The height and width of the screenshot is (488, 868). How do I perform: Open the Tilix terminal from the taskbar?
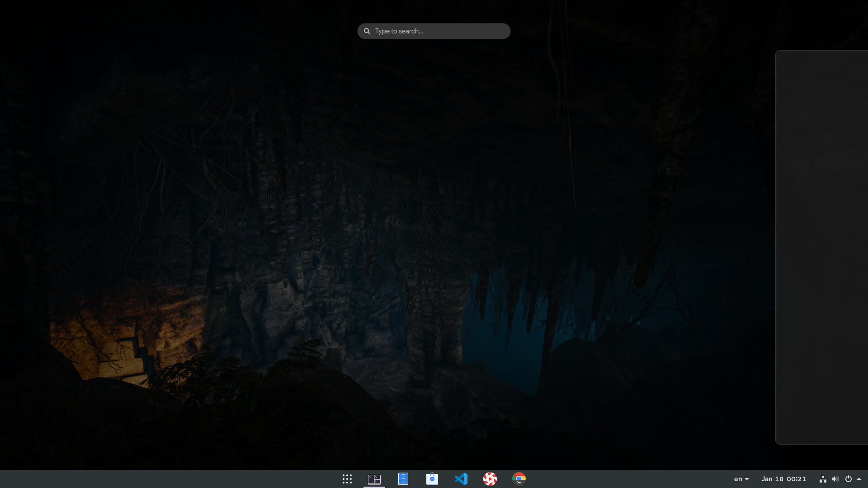coord(374,479)
